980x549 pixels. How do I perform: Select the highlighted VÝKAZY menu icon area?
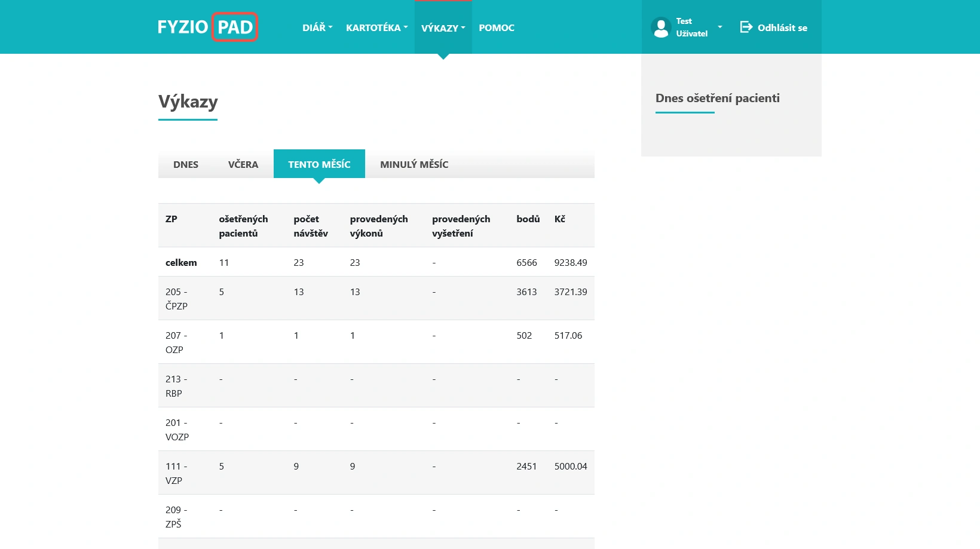pyautogui.click(x=443, y=27)
